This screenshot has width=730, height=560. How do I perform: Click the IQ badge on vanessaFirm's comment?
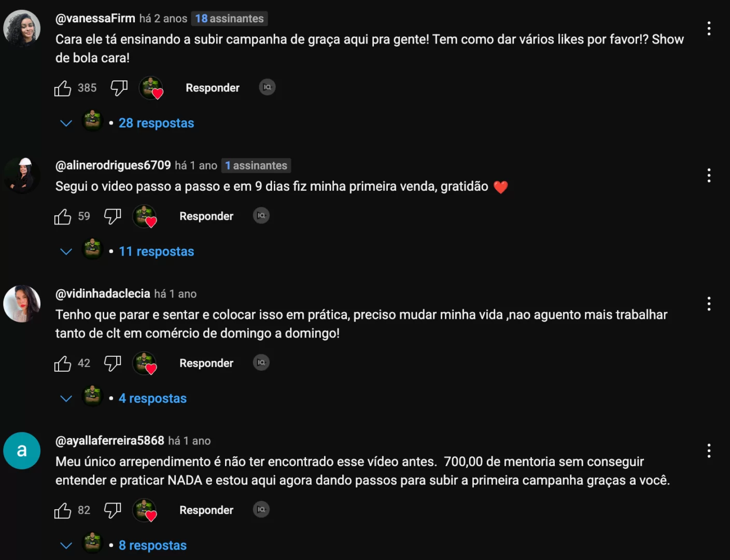click(267, 87)
